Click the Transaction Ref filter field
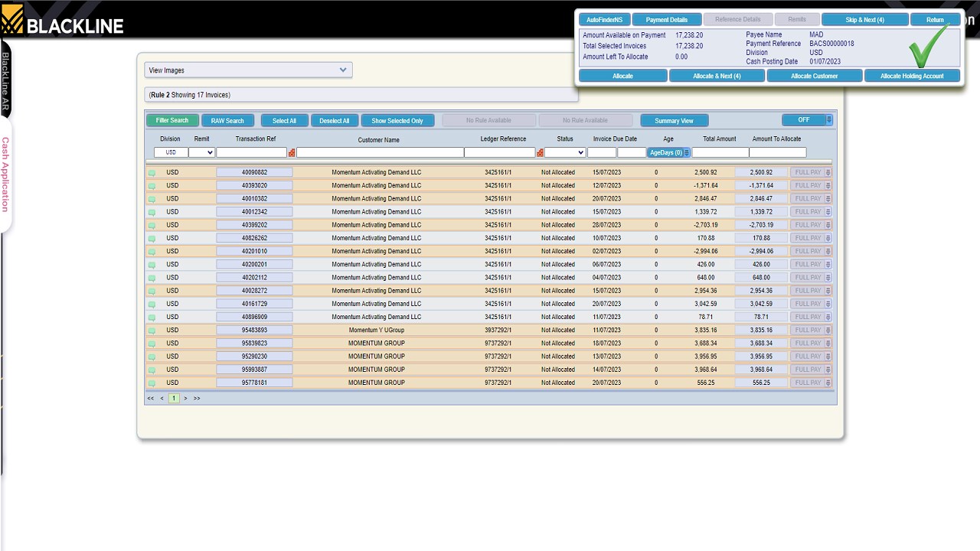This screenshot has height=551, width=980. point(252,152)
